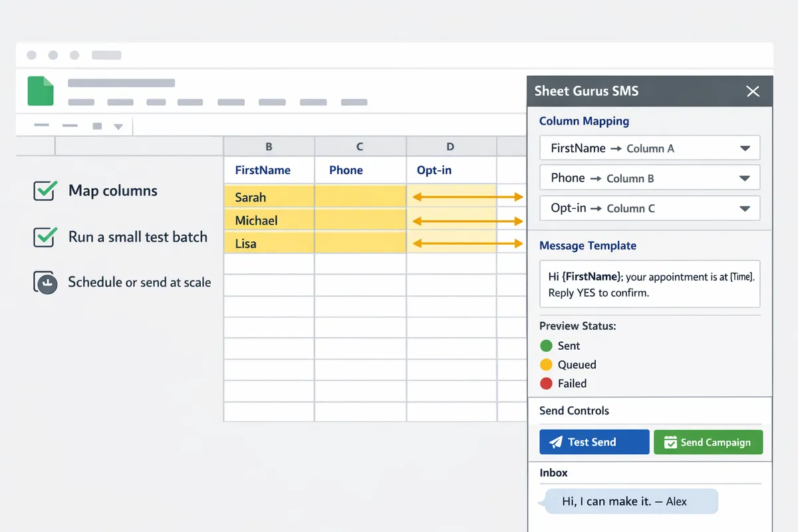
Task: Click the Test Send button
Action: (x=594, y=442)
